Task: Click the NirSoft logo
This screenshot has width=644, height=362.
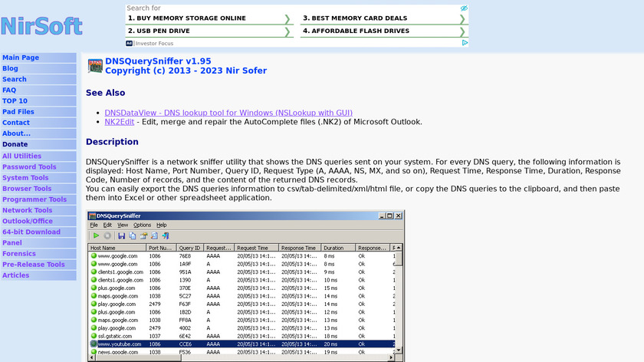Action: 41,26
